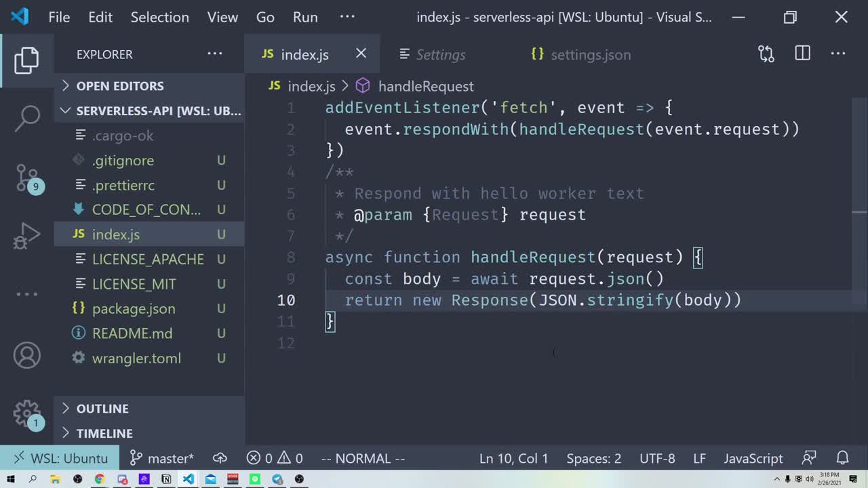Close the index.js editor tab
Viewport: 868px width, 488px height.
point(361,54)
